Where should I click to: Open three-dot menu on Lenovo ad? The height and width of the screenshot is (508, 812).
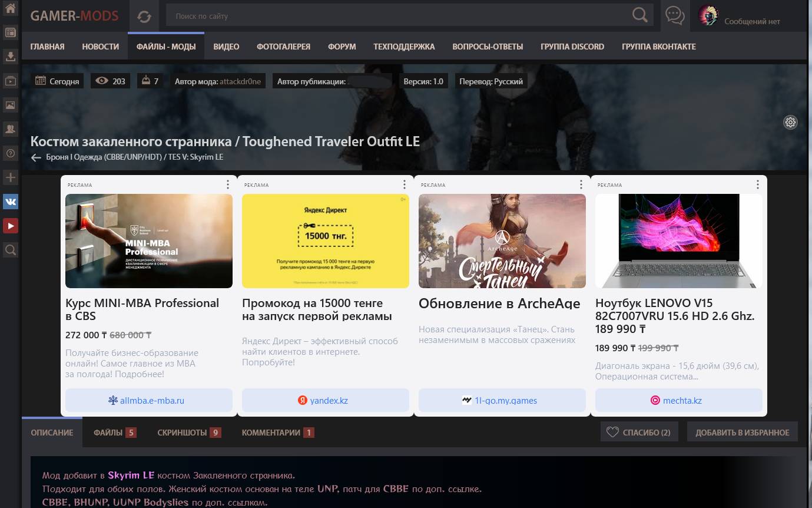pyautogui.click(x=758, y=184)
